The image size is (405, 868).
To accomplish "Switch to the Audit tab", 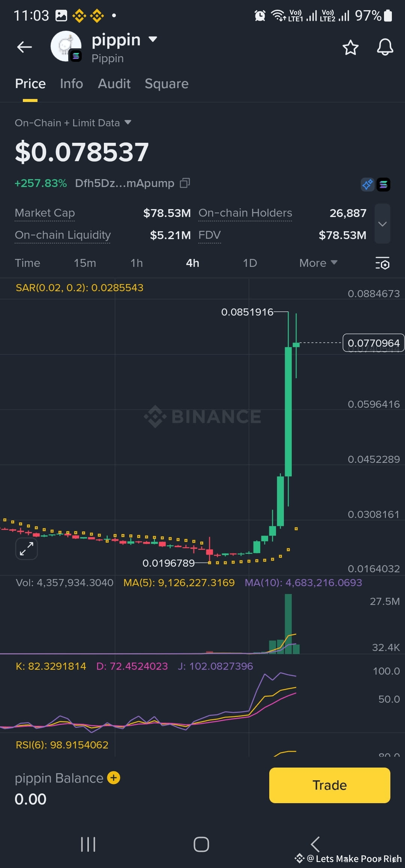I will 114,84.
